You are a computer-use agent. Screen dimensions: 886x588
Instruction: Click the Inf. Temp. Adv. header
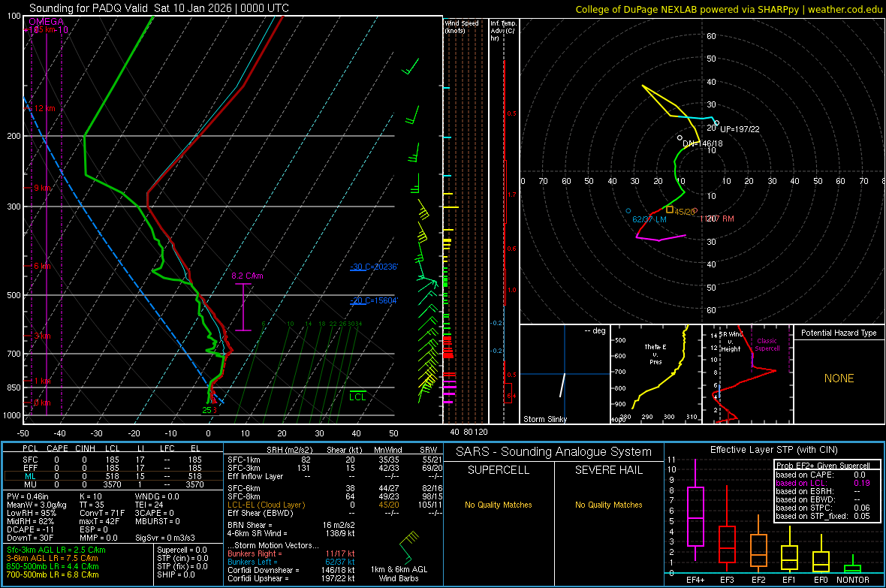(503, 31)
